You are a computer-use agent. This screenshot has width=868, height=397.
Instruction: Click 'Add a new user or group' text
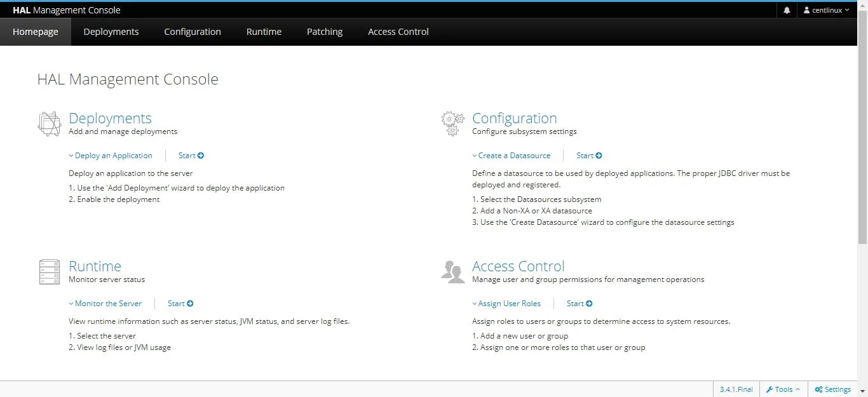(x=524, y=336)
